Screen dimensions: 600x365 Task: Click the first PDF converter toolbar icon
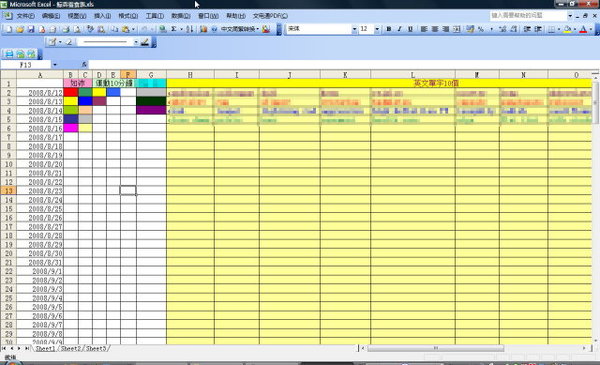[9, 54]
